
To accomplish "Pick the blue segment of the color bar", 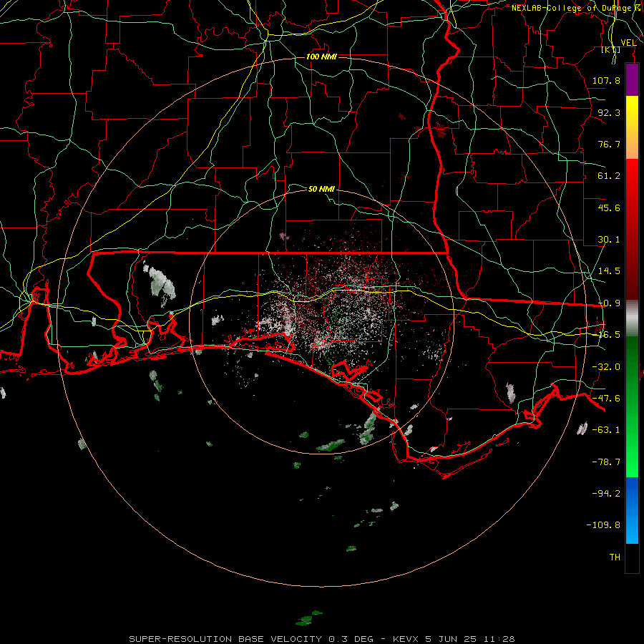I will (x=632, y=510).
